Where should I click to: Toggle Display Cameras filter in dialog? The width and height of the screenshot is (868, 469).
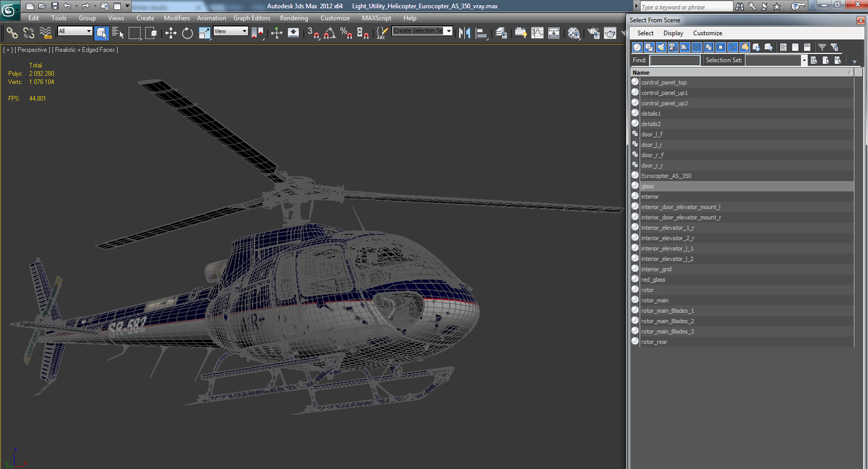[673, 47]
